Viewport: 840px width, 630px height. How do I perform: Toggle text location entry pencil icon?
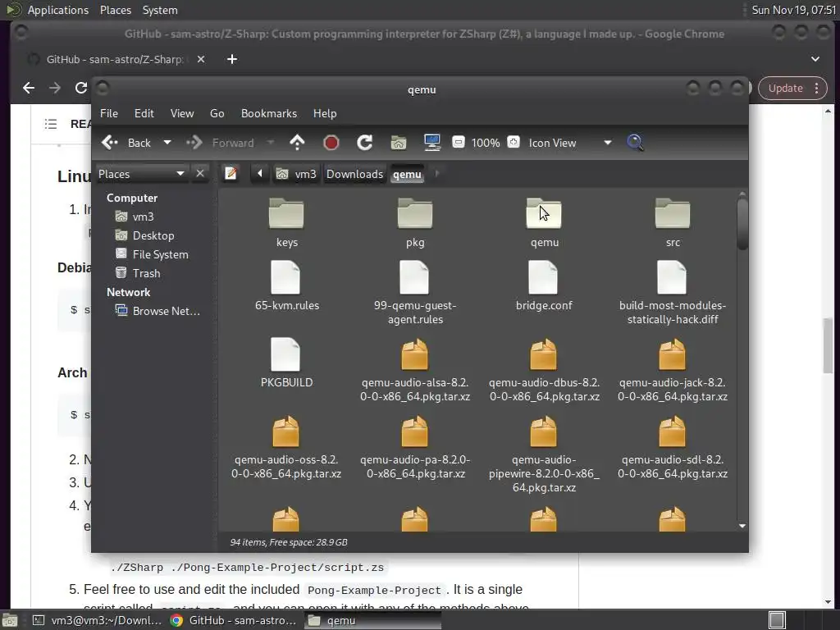click(231, 174)
